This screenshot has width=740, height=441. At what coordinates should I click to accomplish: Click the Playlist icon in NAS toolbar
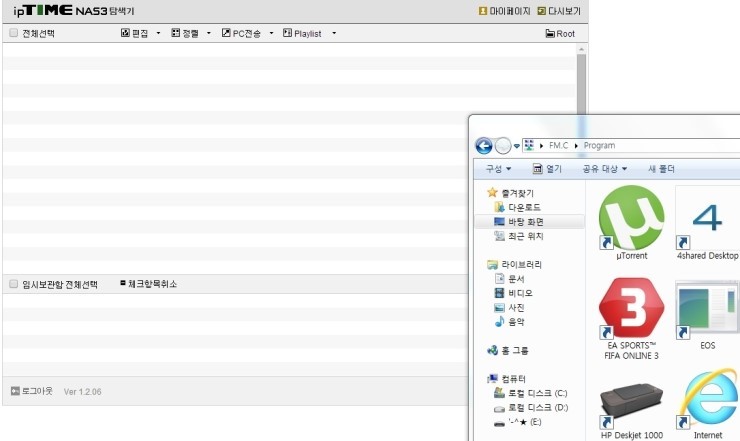[x=287, y=33]
